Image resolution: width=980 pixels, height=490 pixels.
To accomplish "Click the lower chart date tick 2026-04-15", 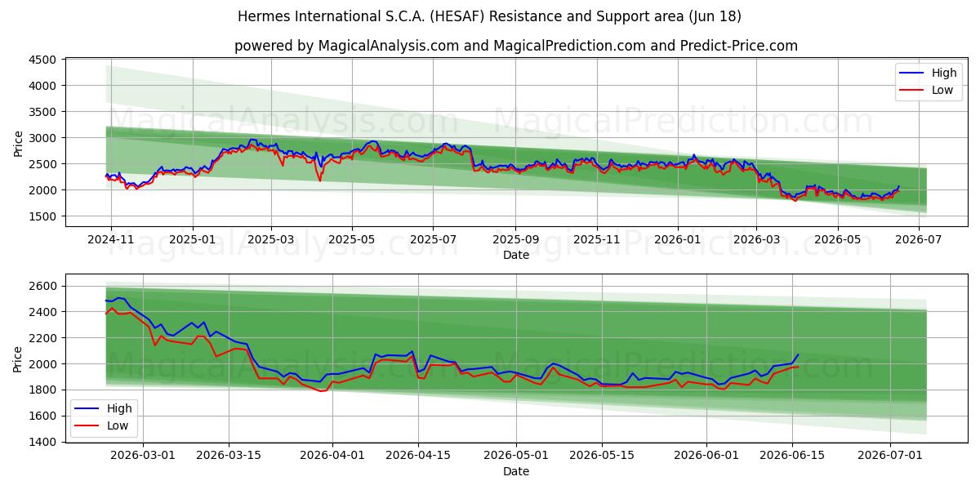I will click(418, 457).
